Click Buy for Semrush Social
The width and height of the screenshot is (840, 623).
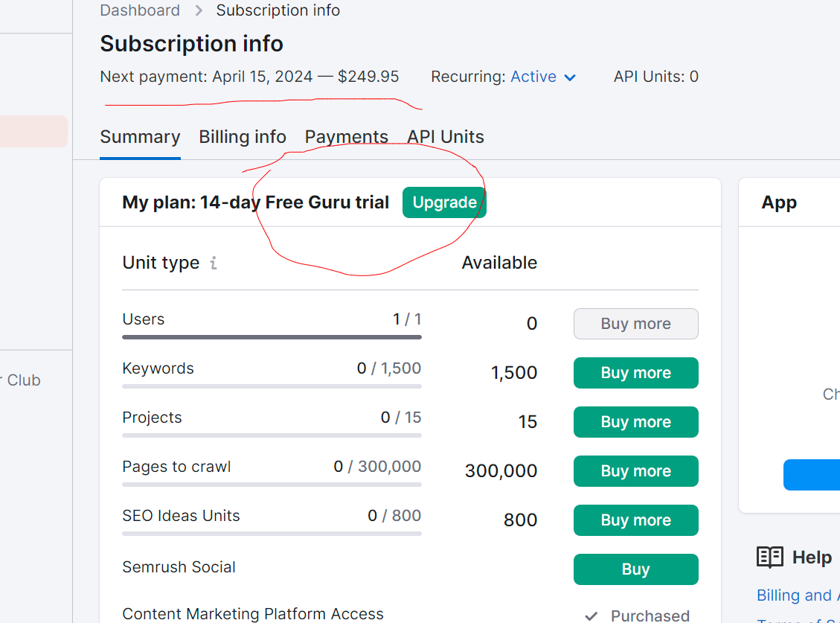point(636,569)
